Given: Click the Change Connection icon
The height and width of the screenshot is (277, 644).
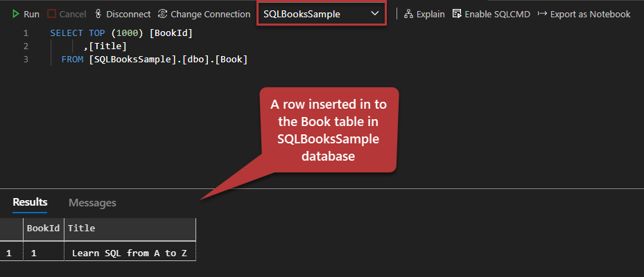Looking at the screenshot, I should pyautogui.click(x=162, y=14).
